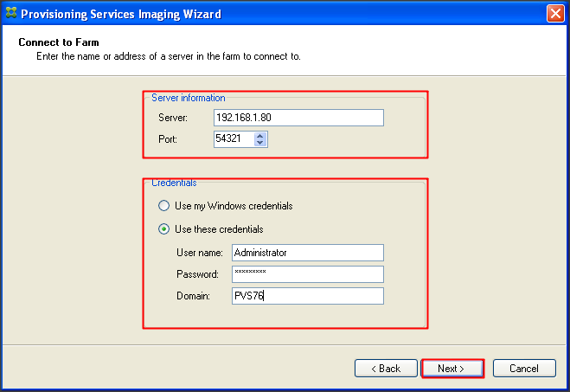The height and width of the screenshot is (392, 570).
Task: Click the wizard window title text
Action: [121, 14]
